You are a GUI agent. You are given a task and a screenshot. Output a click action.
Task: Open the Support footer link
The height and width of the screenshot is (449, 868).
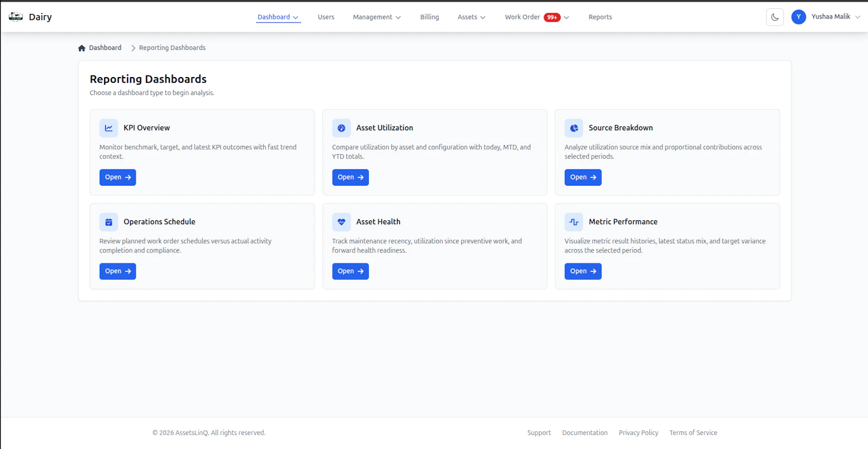[539, 433]
